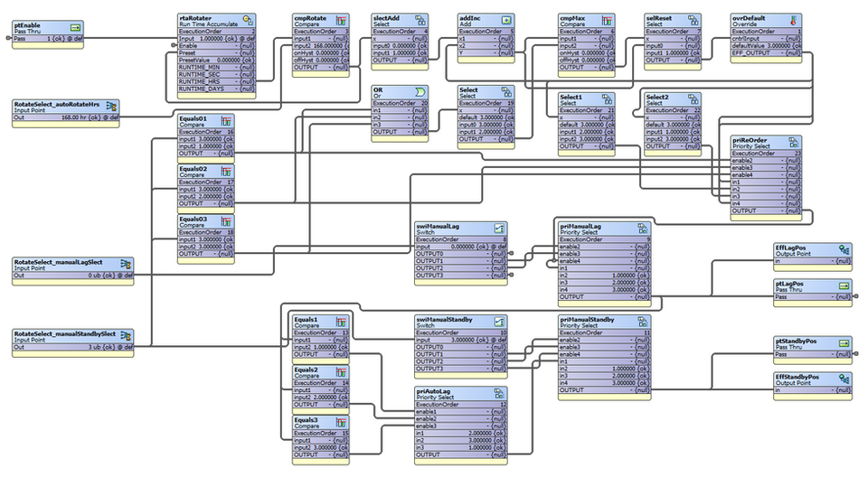Select the OUTPUT row in Equals03 block
Viewport: 868px width, 477px height.
pyautogui.click(x=206, y=254)
